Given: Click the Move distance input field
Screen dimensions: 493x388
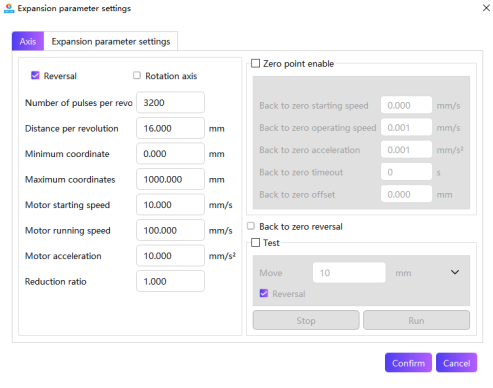Looking at the screenshot, I should (x=349, y=273).
